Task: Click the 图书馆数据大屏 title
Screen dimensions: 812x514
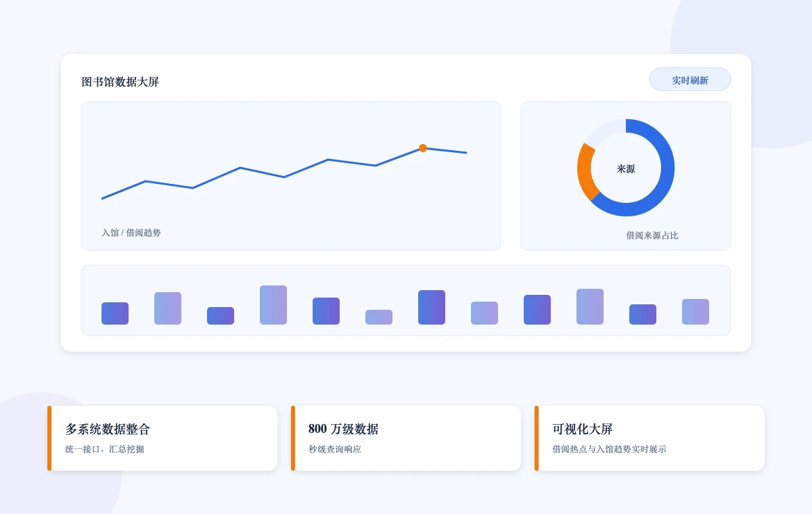Action: 120,82
